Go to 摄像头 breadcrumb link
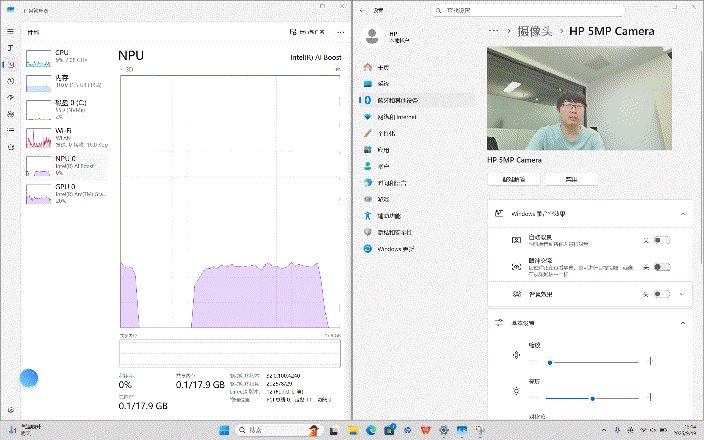Viewport: 704px width, 440px height. pos(534,31)
